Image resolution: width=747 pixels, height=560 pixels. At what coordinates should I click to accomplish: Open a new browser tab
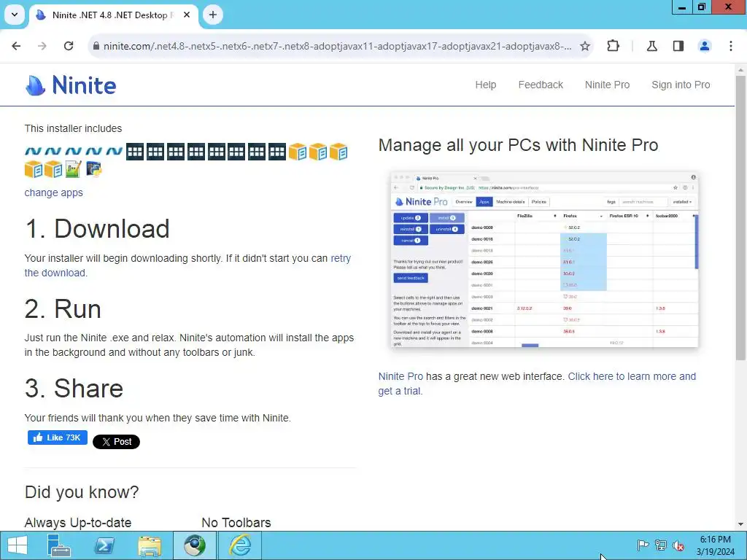point(213,15)
